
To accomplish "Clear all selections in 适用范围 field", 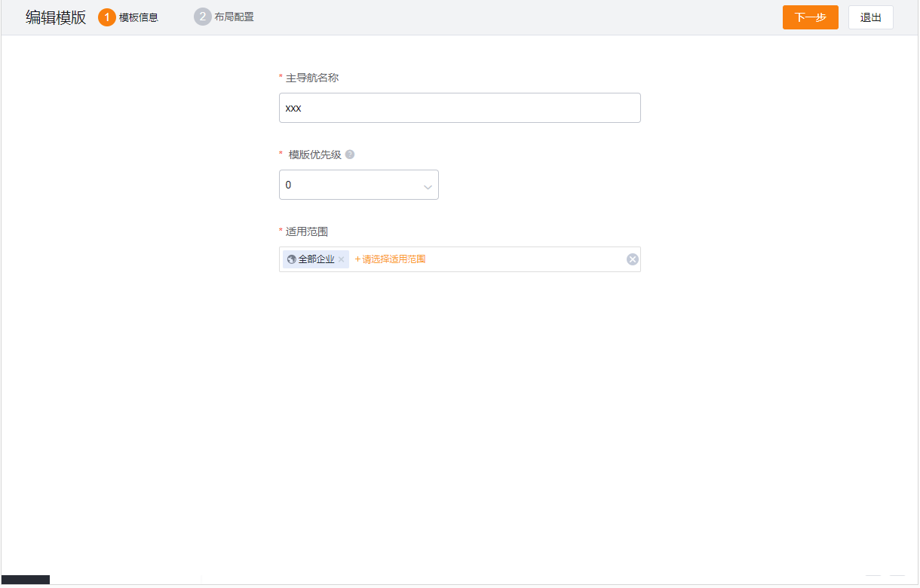I will (x=633, y=259).
